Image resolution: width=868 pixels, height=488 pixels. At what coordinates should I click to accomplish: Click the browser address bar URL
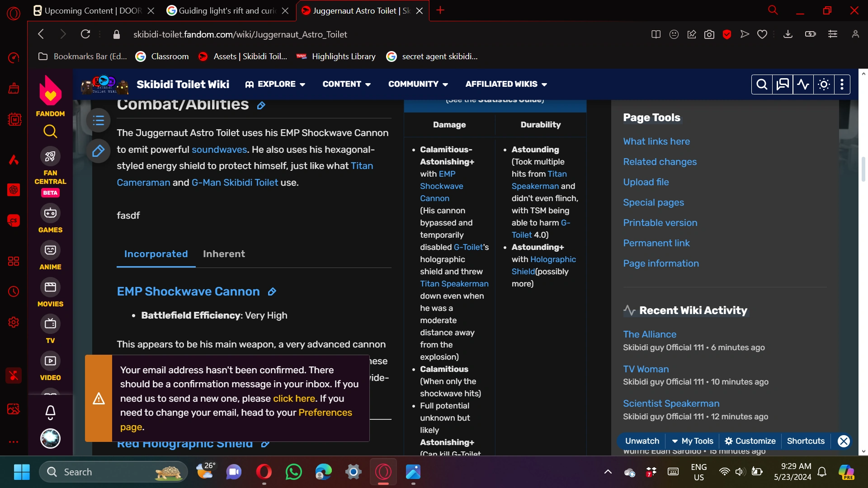(x=240, y=34)
